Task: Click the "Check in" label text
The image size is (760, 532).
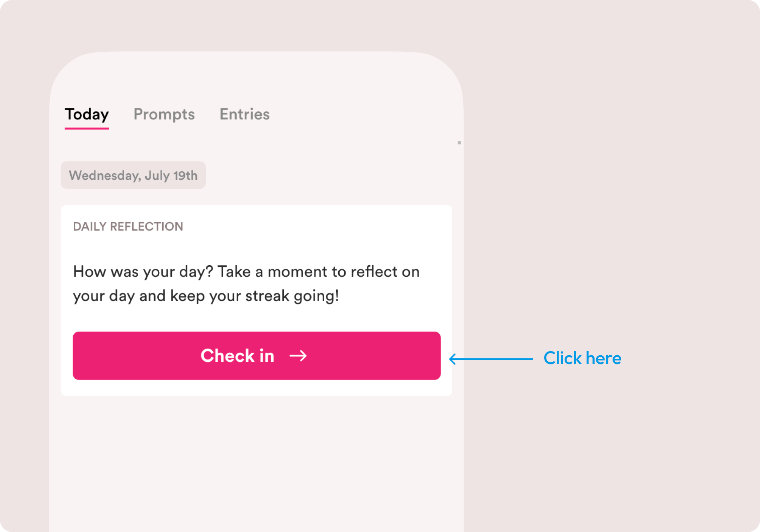Action: (237, 356)
